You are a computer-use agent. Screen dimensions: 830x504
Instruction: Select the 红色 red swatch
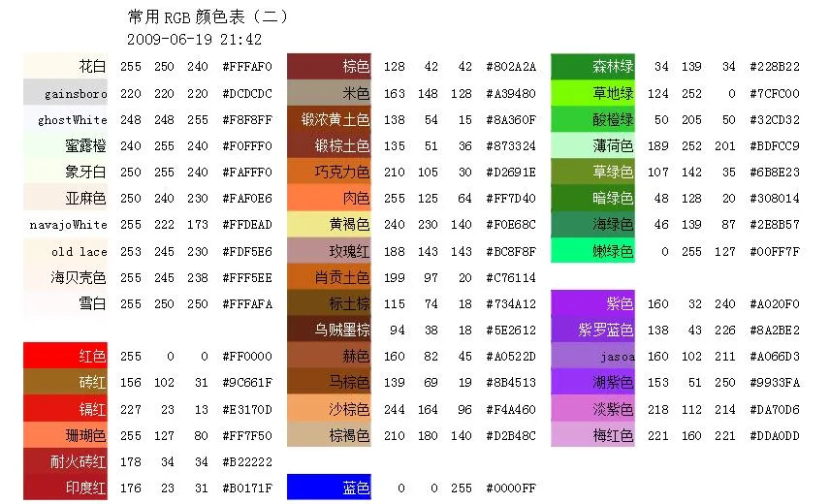click(65, 356)
